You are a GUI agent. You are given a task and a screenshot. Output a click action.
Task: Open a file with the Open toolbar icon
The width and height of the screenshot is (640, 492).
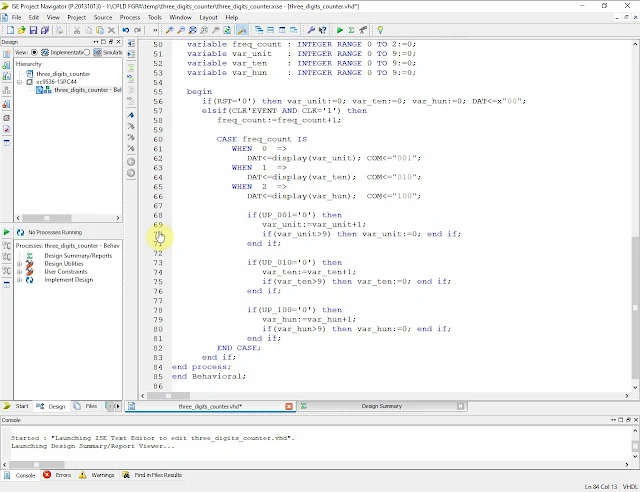point(22,30)
